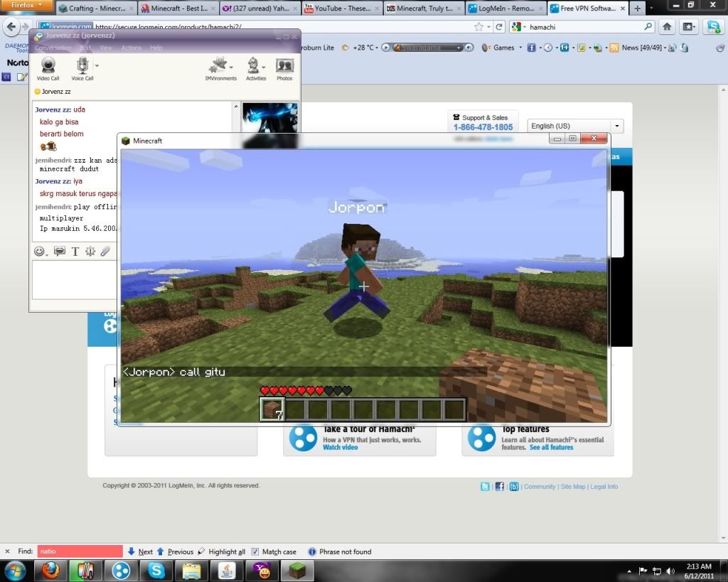Click the chat scrollbar up arrow
Image resolution: width=728 pixels, height=582 pixels.
(236, 107)
